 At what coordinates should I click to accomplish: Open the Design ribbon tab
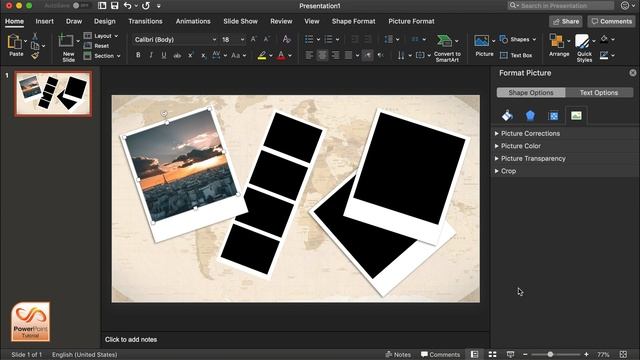point(104,21)
